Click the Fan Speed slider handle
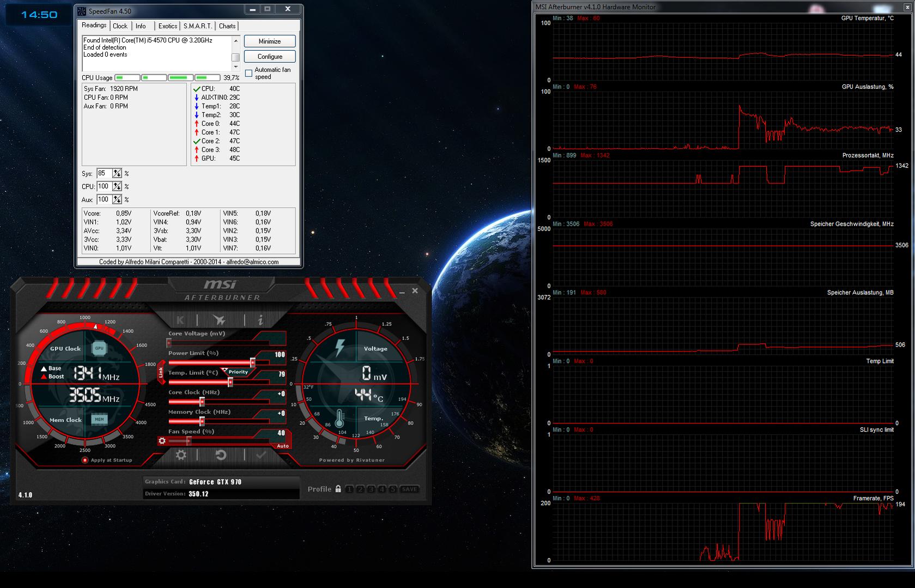915x588 pixels. click(189, 441)
